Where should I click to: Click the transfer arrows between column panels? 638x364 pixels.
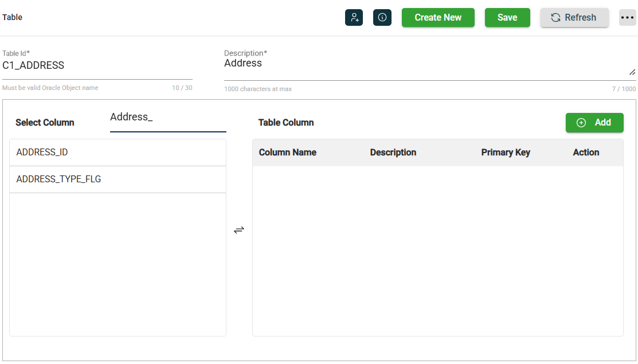pyautogui.click(x=239, y=230)
